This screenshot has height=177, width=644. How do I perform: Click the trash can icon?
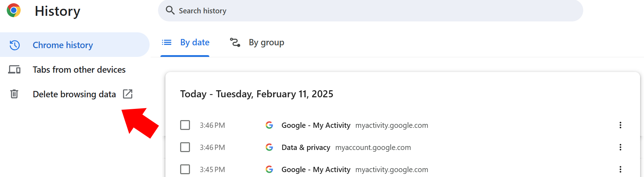click(x=14, y=94)
